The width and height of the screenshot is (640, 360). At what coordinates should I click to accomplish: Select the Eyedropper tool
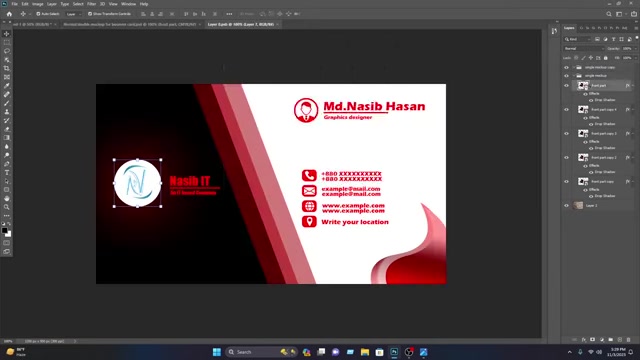[7, 86]
